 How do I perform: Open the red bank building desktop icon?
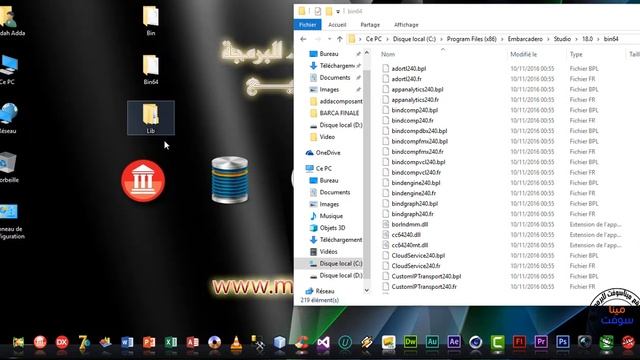point(143,181)
